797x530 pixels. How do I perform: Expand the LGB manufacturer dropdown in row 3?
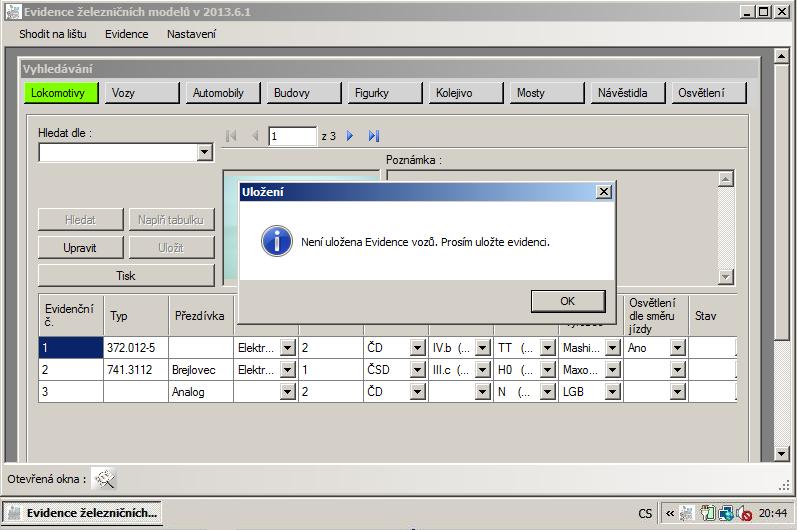612,392
